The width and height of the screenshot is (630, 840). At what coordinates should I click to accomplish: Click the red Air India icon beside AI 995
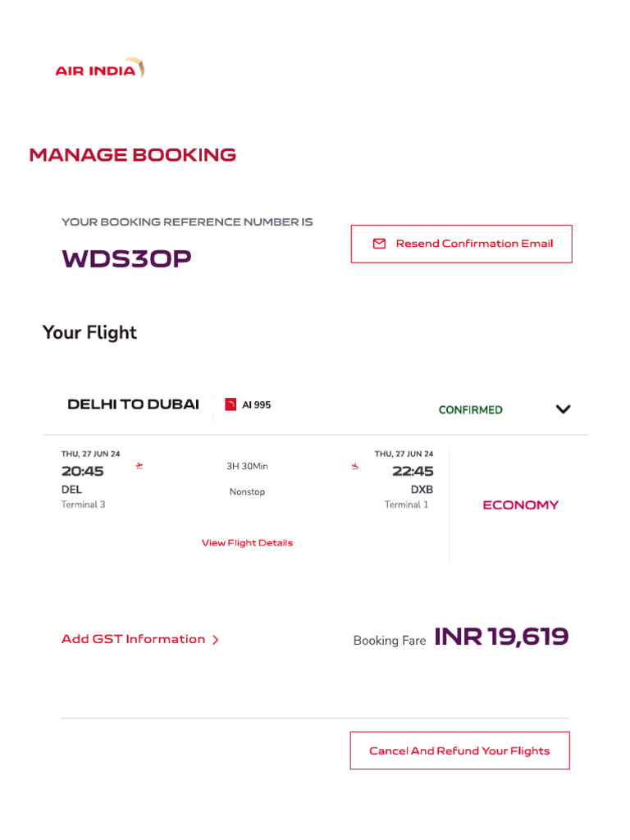231,404
